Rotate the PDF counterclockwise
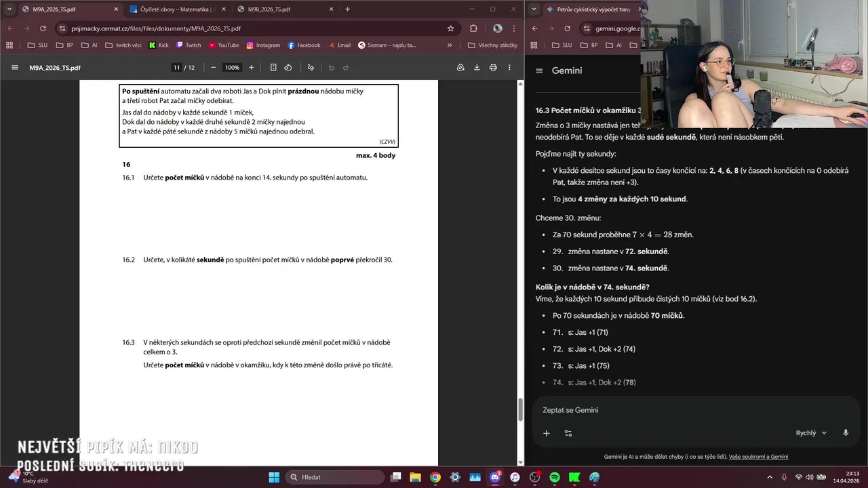Image resolution: width=868 pixels, height=488 pixels. (x=288, y=68)
